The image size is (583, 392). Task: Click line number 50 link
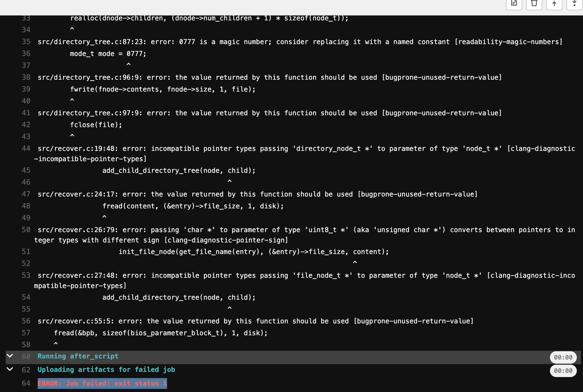tap(26, 230)
